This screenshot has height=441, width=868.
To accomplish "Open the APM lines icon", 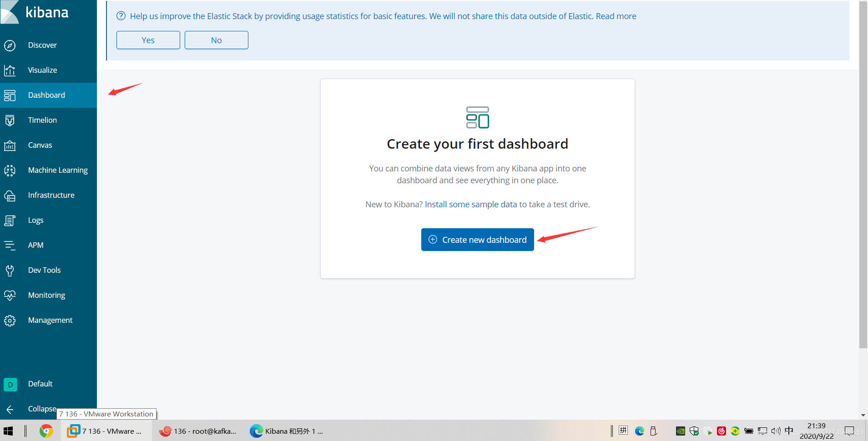I will [10, 246].
